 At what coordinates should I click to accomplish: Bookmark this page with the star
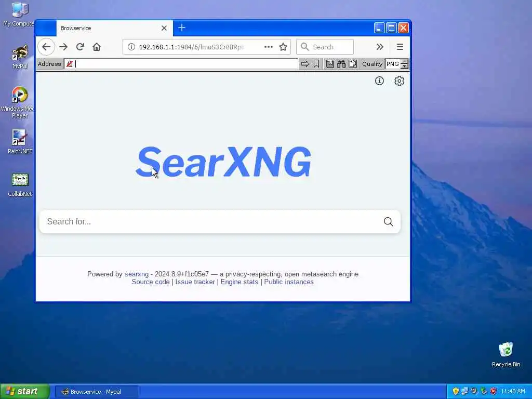(x=283, y=47)
